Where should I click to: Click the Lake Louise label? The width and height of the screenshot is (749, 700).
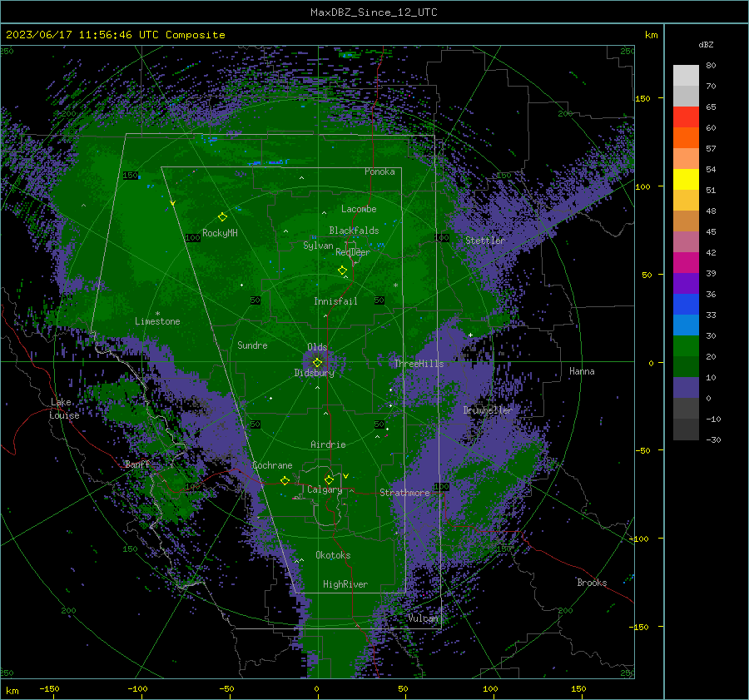64,409
